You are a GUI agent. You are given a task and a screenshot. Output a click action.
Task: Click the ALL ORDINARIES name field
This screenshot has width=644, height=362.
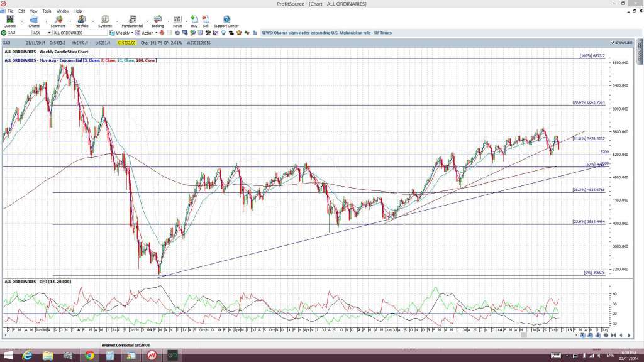80,33
